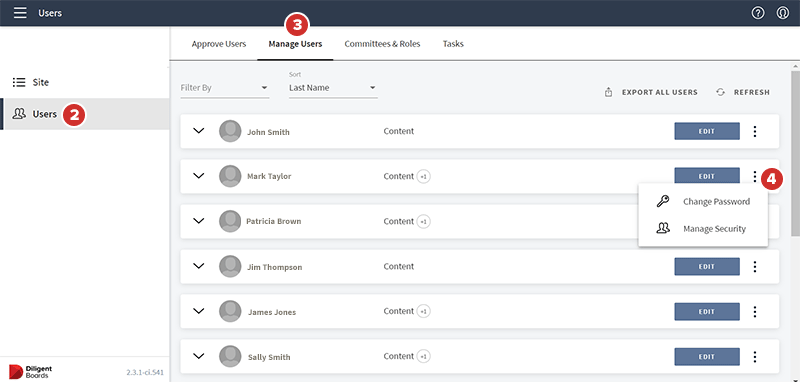Open the user account profile icon

click(x=783, y=13)
